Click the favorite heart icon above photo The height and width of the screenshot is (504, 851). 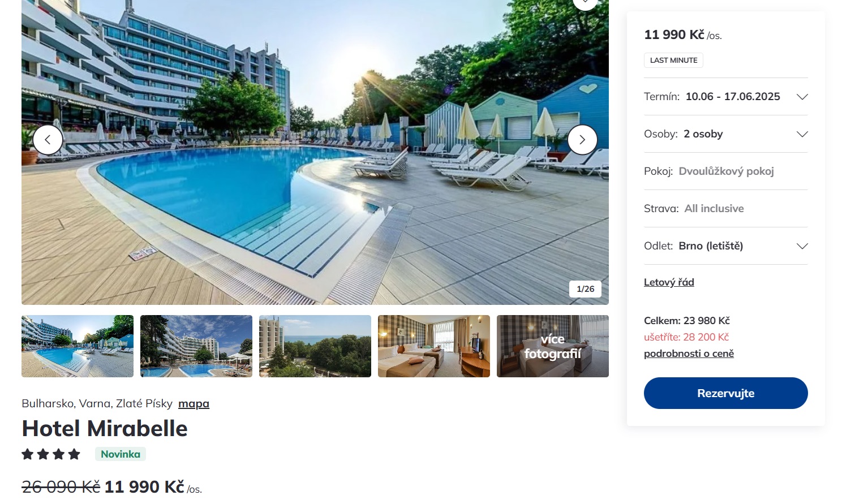(x=585, y=3)
